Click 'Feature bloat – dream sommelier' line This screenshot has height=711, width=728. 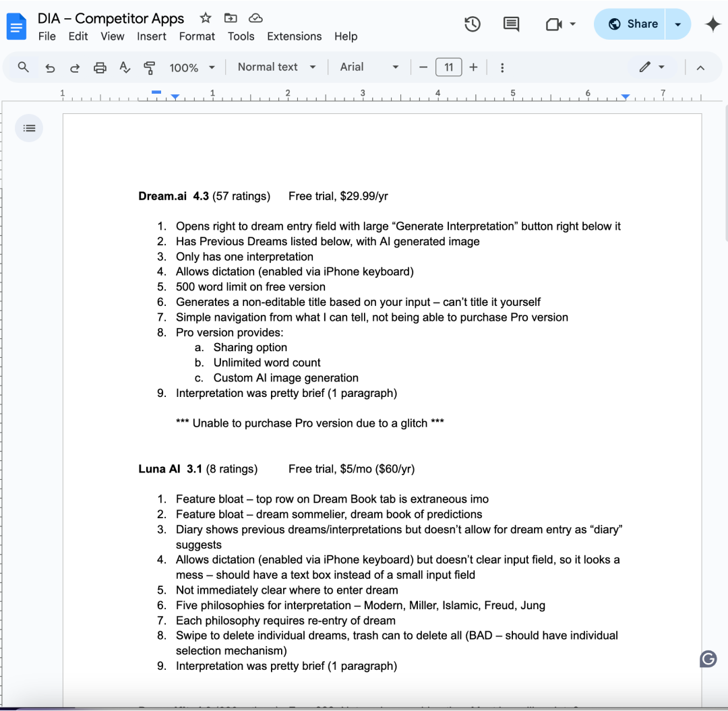pos(329,514)
